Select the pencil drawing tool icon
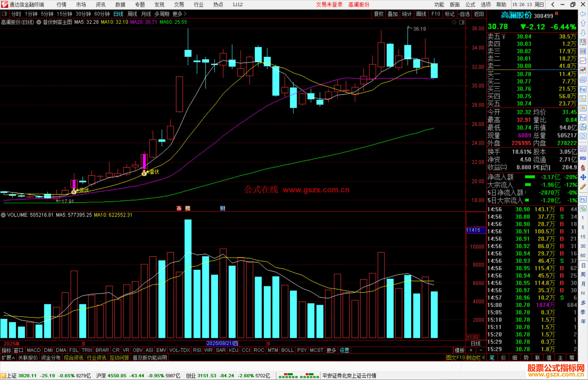The height and width of the screenshot is (380, 588). pyautogui.click(x=583, y=187)
